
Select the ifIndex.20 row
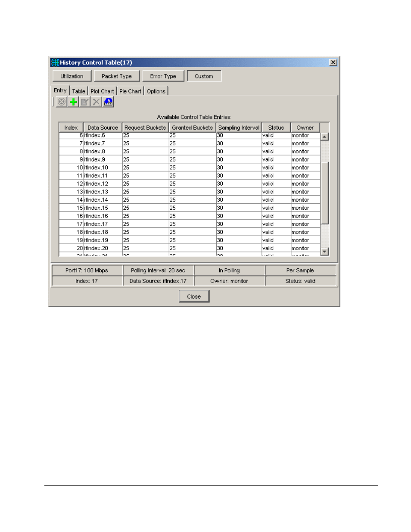click(190, 248)
